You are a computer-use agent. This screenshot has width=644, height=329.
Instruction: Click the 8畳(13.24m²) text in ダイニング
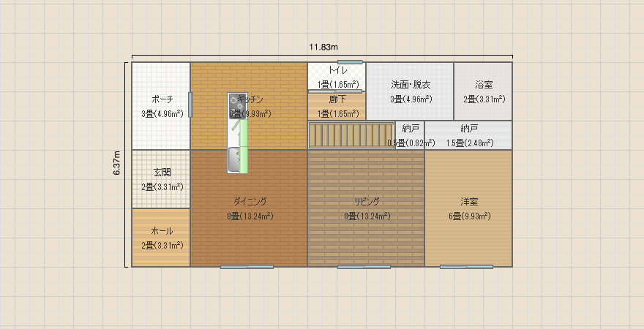pyautogui.click(x=250, y=216)
